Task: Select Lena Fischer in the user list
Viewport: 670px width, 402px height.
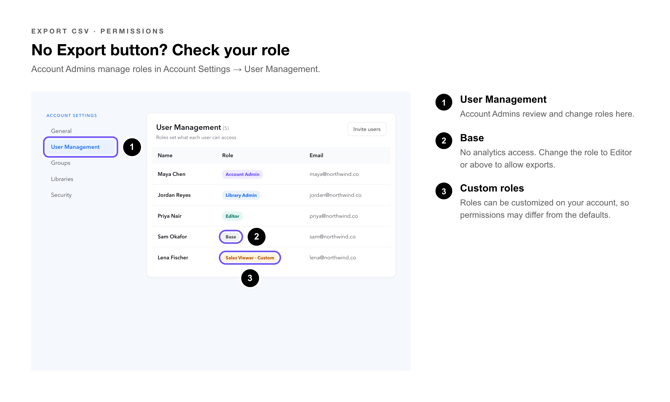Action: click(x=173, y=258)
